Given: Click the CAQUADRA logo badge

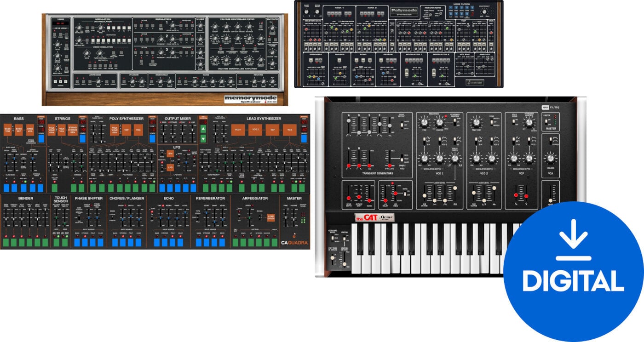Looking at the screenshot, I should pos(294,242).
